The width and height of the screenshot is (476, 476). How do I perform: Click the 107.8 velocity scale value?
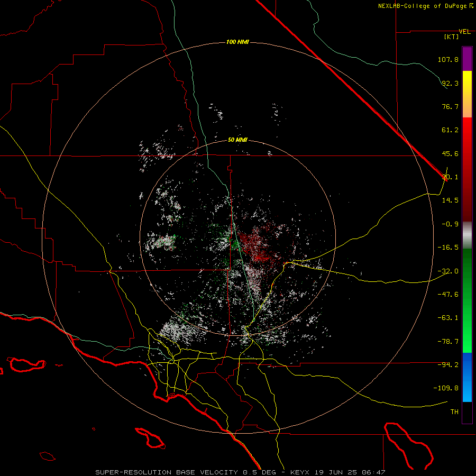[448, 59]
